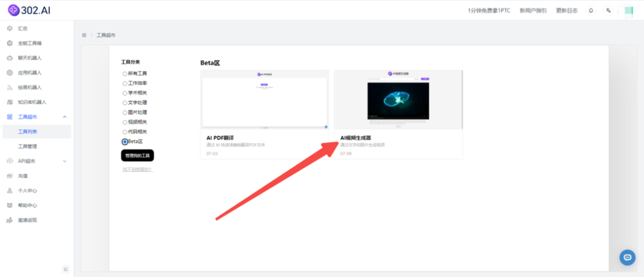This screenshot has width=644, height=277.
Task: Click the 找不到想要的? link
Action: pos(138,170)
